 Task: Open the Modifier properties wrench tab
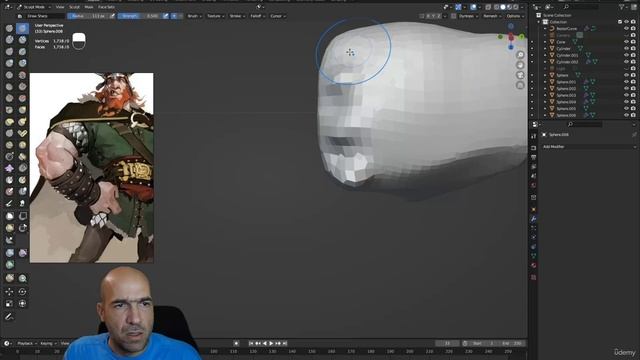point(533,219)
